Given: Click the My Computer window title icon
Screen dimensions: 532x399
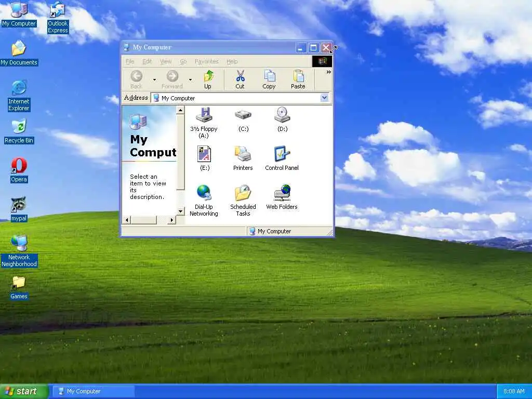Looking at the screenshot, I should [126, 47].
